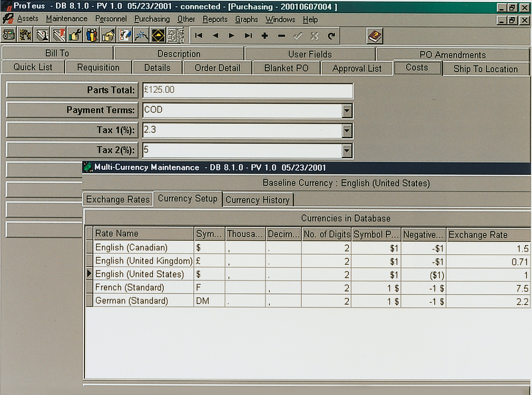
Task: Go to the first record
Action: 199,36
